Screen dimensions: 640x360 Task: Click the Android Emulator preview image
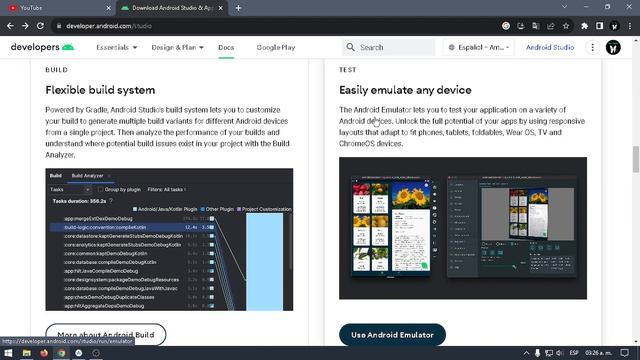pyautogui.click(x=463, y=228)
